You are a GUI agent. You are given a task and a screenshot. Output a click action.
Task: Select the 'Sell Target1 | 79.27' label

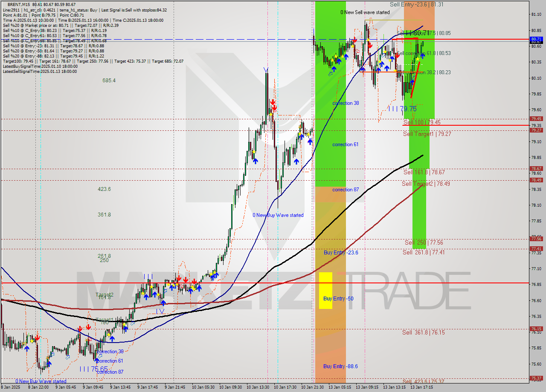pyautogui.click(x=427, y=134)
